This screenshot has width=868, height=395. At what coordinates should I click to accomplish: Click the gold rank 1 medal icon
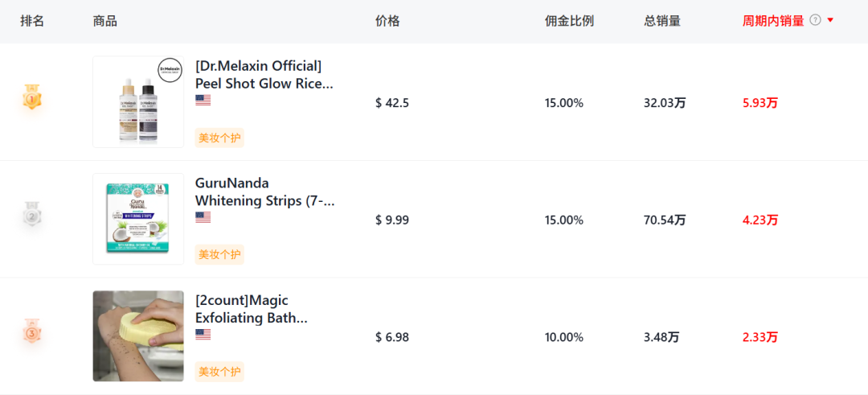[x=32, y=97]
